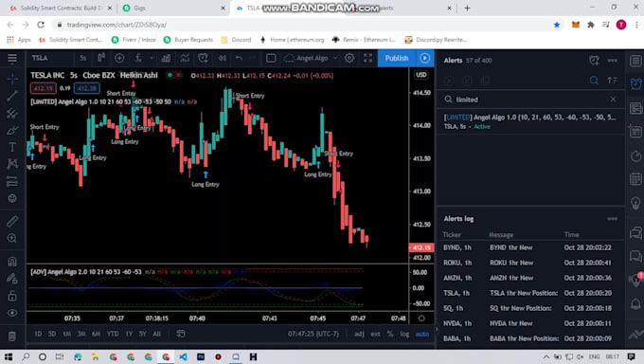Select the trend line drawing tool
This screenshot has height=364, width=644.
[12, 96]
